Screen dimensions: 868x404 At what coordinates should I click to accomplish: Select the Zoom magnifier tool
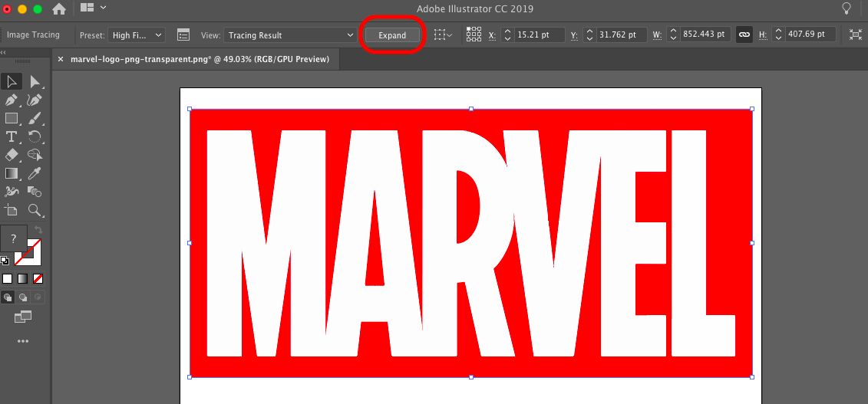[x=35, y=210]
